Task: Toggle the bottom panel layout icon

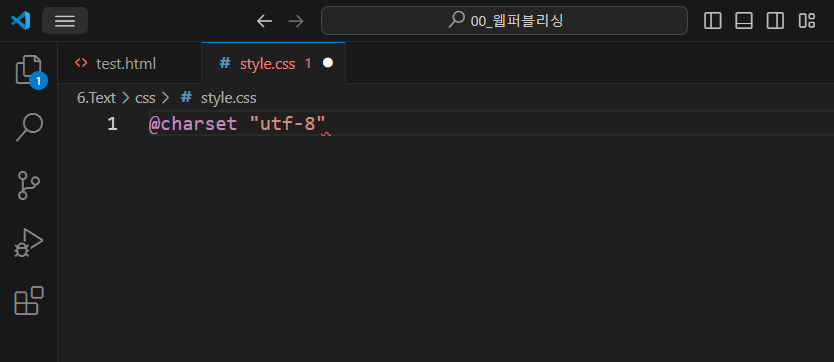Action: point(744,21)
